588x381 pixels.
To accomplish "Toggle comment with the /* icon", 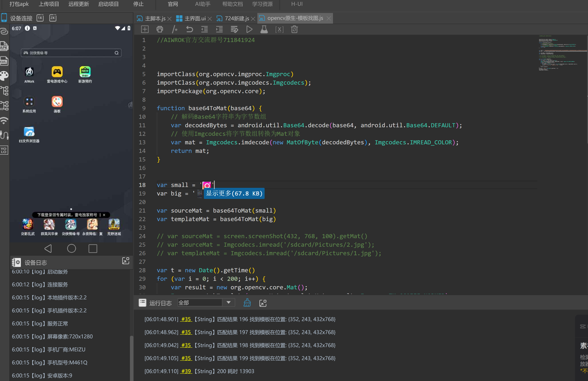I will pyautogui.click(x=175, y=29).
